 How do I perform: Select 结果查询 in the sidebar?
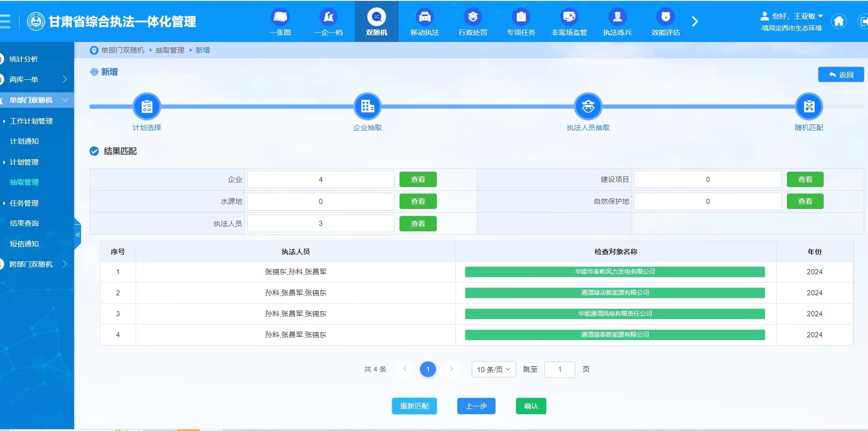click(x=24, y=223)
